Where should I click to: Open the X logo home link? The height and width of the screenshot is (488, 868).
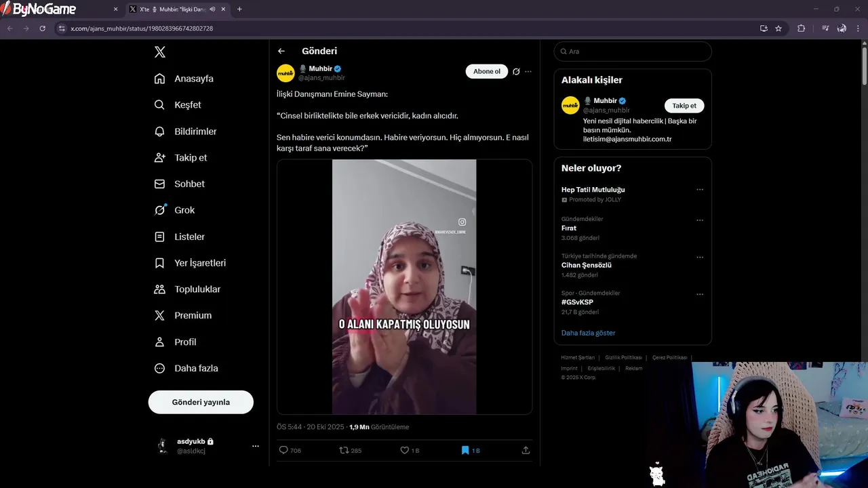160,52
